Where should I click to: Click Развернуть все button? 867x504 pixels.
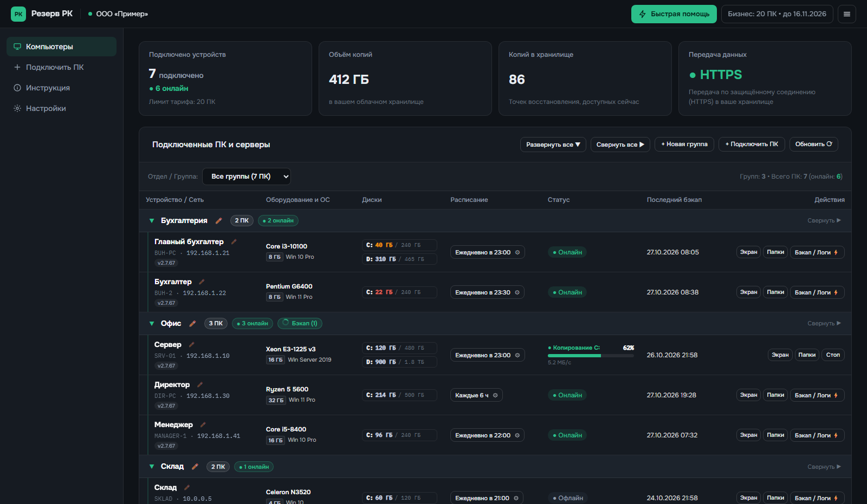point(553,145)
